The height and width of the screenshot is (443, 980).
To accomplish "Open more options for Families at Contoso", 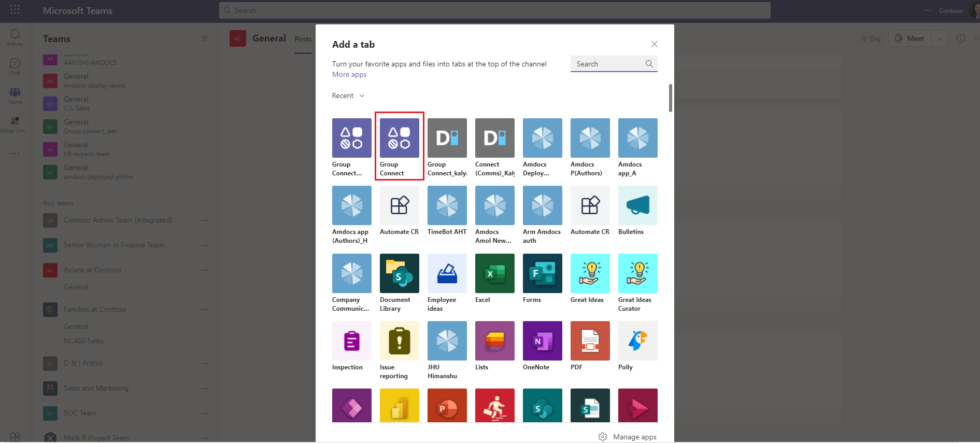I will pyautogui.click(x=205, y=310).
